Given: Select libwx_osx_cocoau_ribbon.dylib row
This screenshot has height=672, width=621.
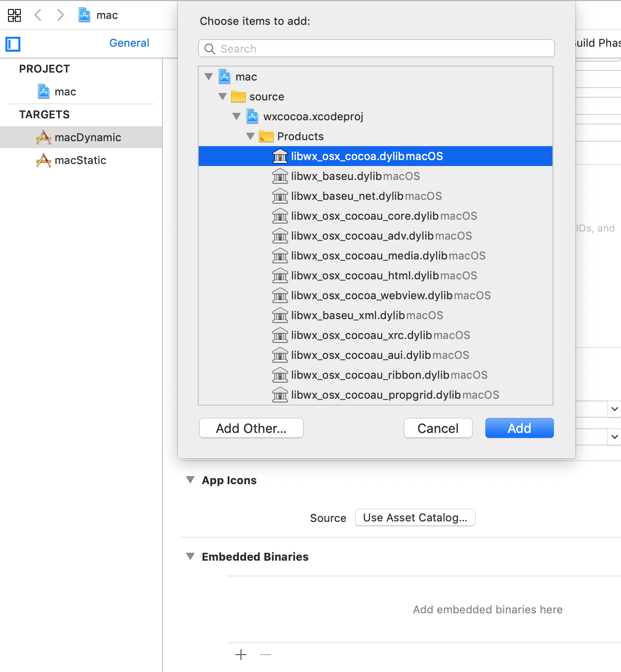Looking at the screenshot, I should click(376, 375).
